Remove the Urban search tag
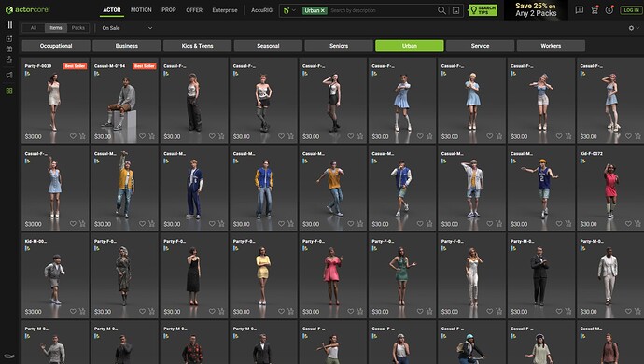This screenshot has width=644, height=364. tap(322, 10)
